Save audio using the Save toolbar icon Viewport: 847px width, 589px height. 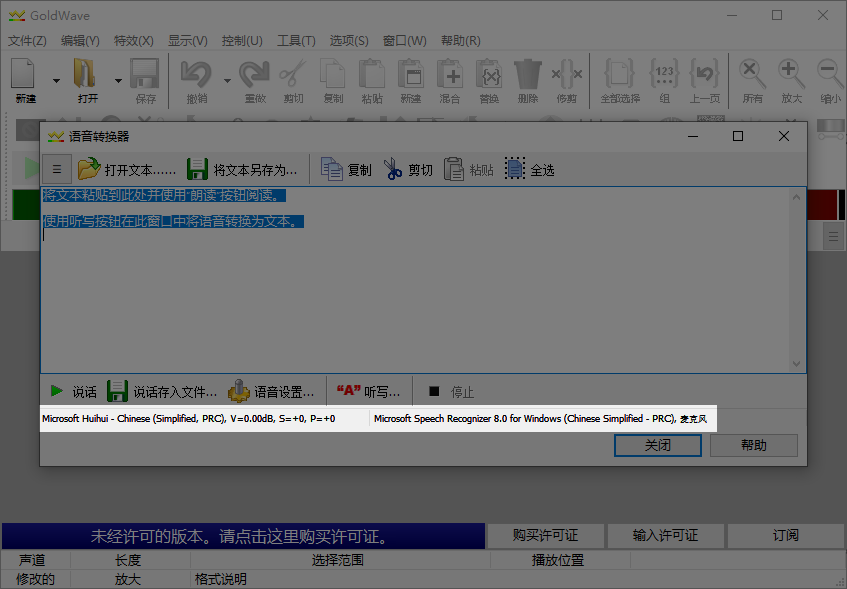point(143,80)
